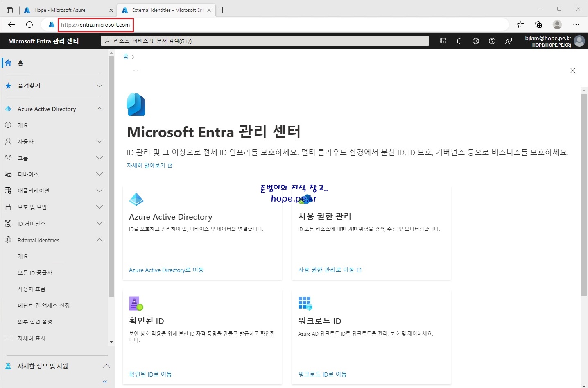Click the resource search box
Viewport: 588px width, 388px height.
(265, 41)
